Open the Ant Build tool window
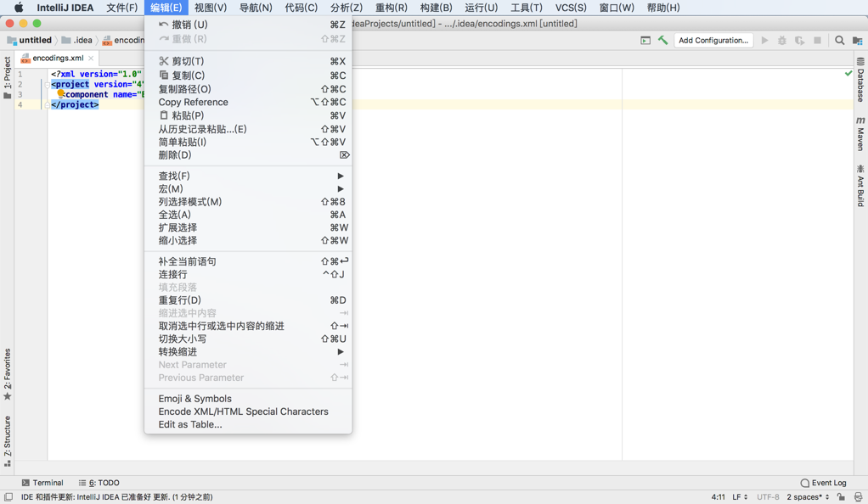This screenshot has height=504, width=868. (x=861, y=186)
